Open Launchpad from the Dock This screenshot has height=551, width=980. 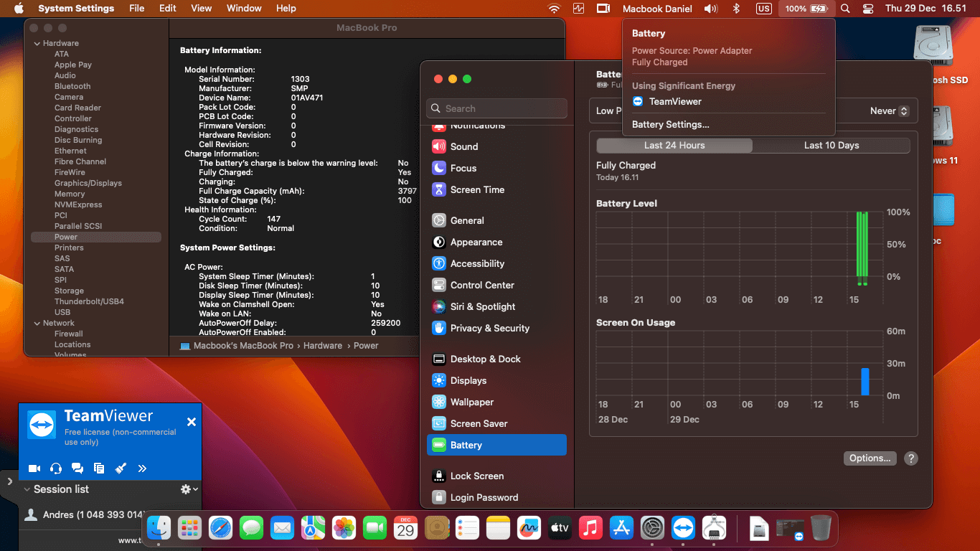click(x=189, y=529)
